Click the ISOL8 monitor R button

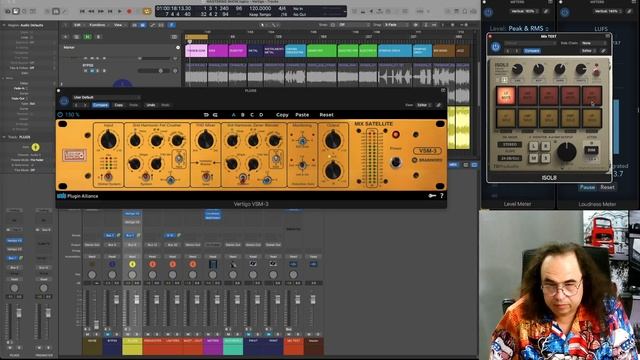[x=545, y=146]
